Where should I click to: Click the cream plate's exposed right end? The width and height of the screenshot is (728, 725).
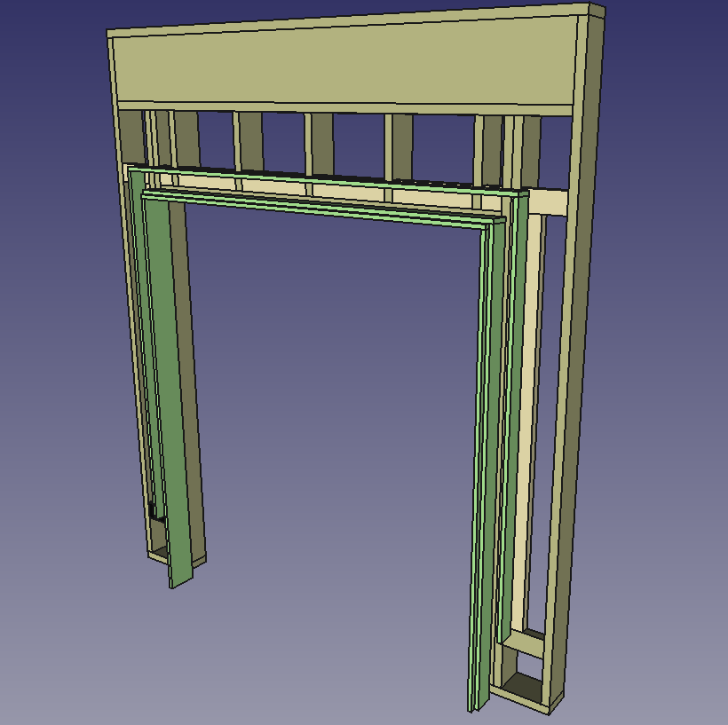(550, 202)
